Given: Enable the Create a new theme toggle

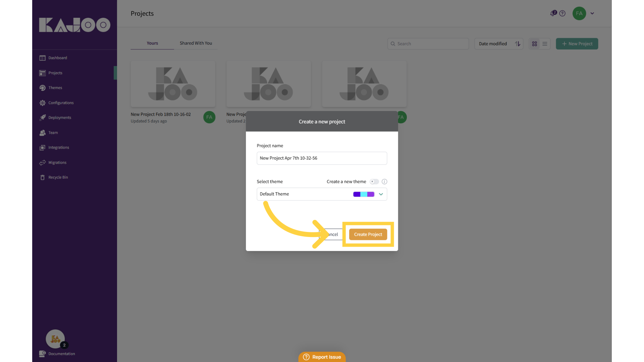Looking at the screenshot, I should click(374, 181).
